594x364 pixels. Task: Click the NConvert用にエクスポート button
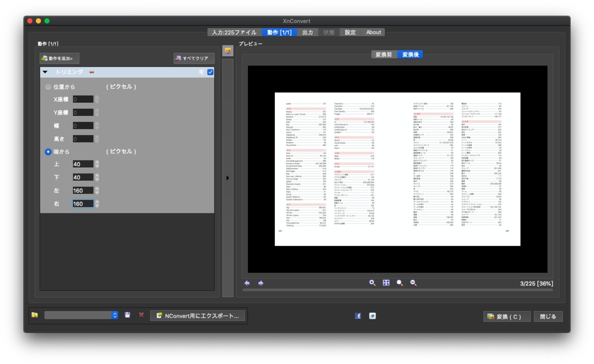[198, 316]
